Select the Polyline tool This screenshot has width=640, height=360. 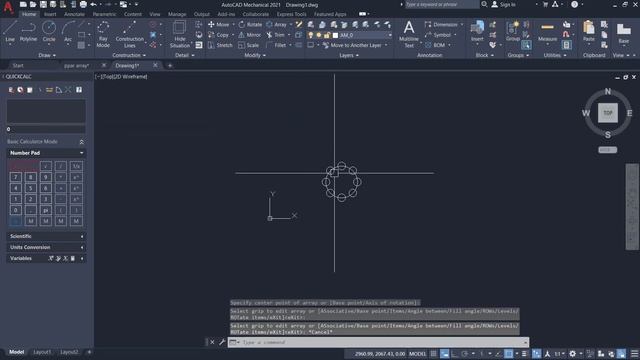28,31
